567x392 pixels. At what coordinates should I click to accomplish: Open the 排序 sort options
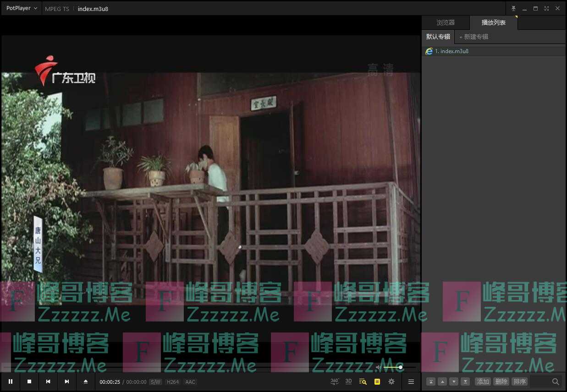click(x=519, y=381)
